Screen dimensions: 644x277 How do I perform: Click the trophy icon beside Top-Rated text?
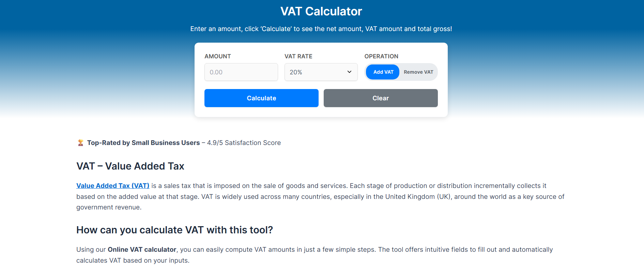80,143
